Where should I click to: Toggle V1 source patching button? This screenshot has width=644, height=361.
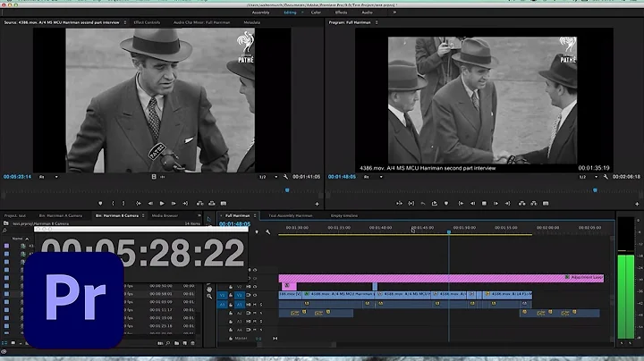(x=222, y=296)
